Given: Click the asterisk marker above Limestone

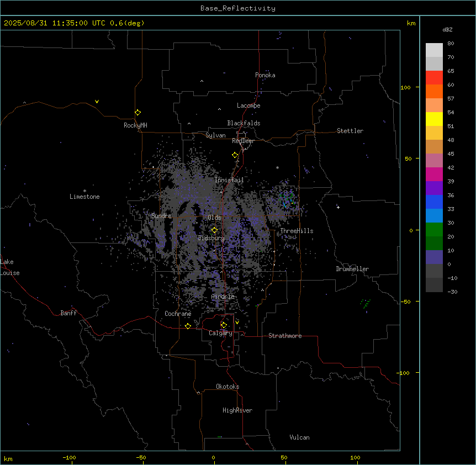Looking at the screenshot, I should coord(84,191).
